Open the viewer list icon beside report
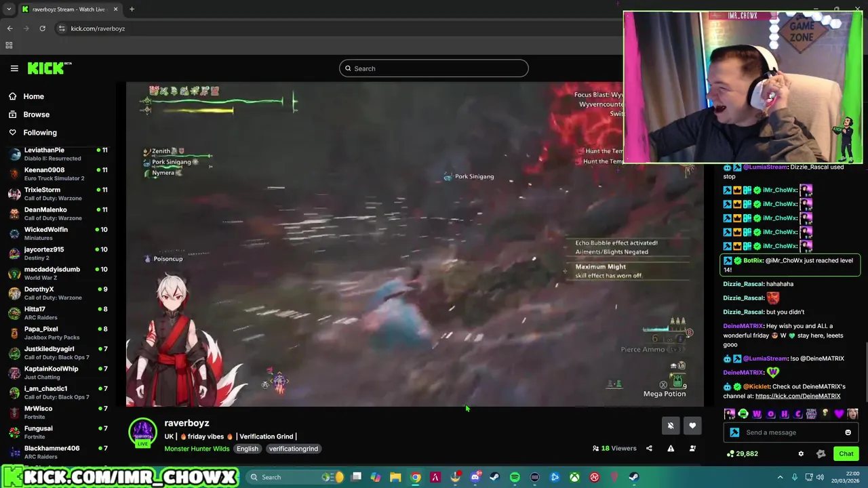The width and height of the screenshot is (868, 488). (x=692, y=448)
